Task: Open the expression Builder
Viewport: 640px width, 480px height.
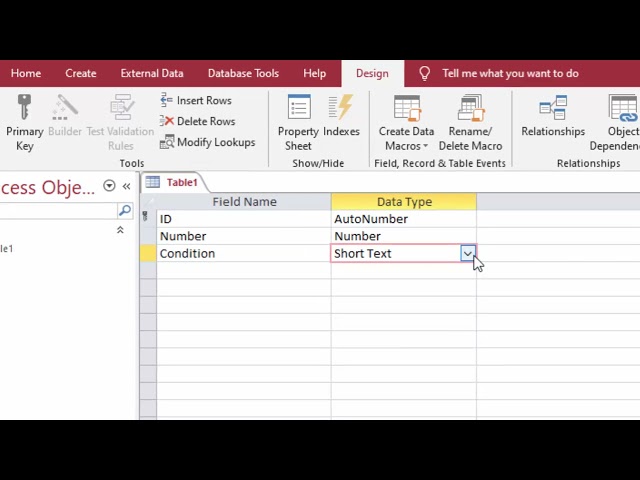Action: pyautogui.click(x=65, y=116)
